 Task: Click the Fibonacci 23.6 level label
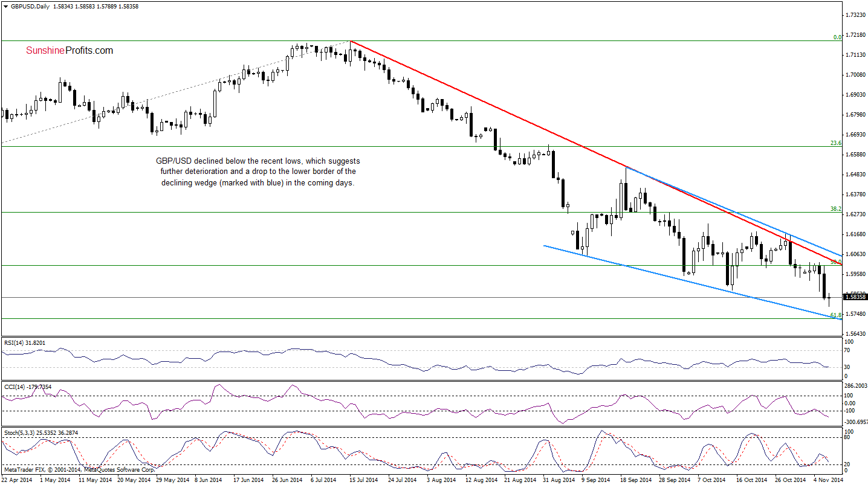[837, 143]
